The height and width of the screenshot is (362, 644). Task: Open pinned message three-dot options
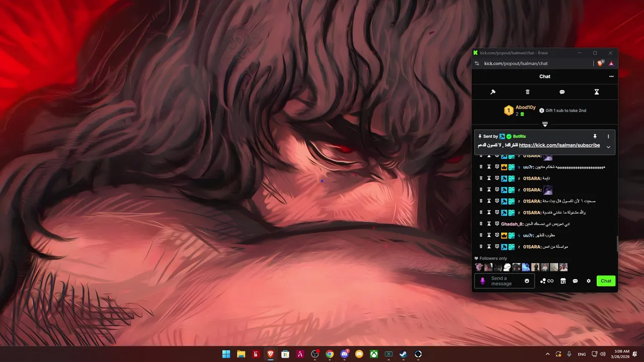pos(608,136)
